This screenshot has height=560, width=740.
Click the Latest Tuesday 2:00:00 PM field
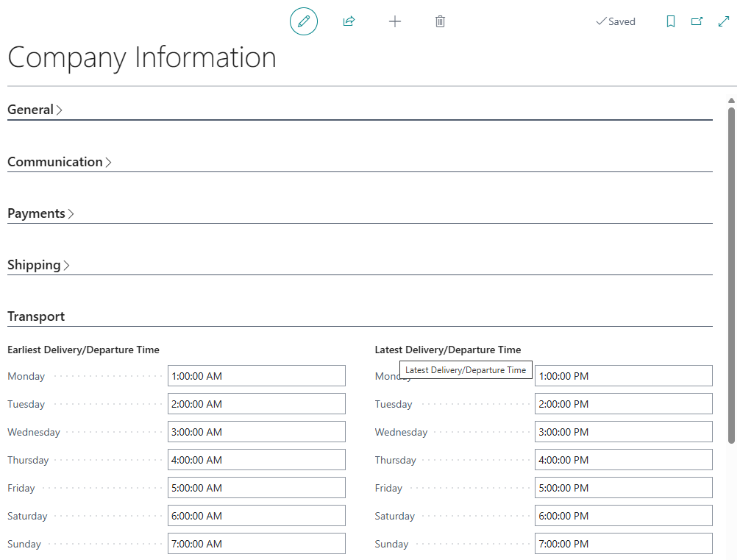(x=623, y=404)
